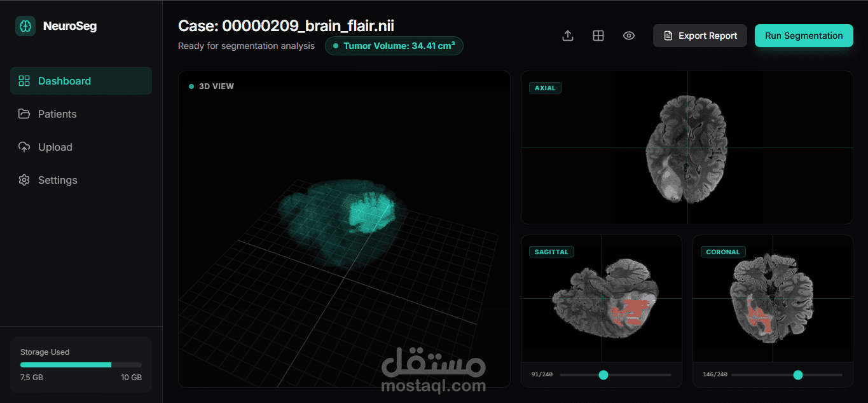Screen dimensions: 868x403
Task: Click the Storage Used label
Action: [x=45, y=352]
